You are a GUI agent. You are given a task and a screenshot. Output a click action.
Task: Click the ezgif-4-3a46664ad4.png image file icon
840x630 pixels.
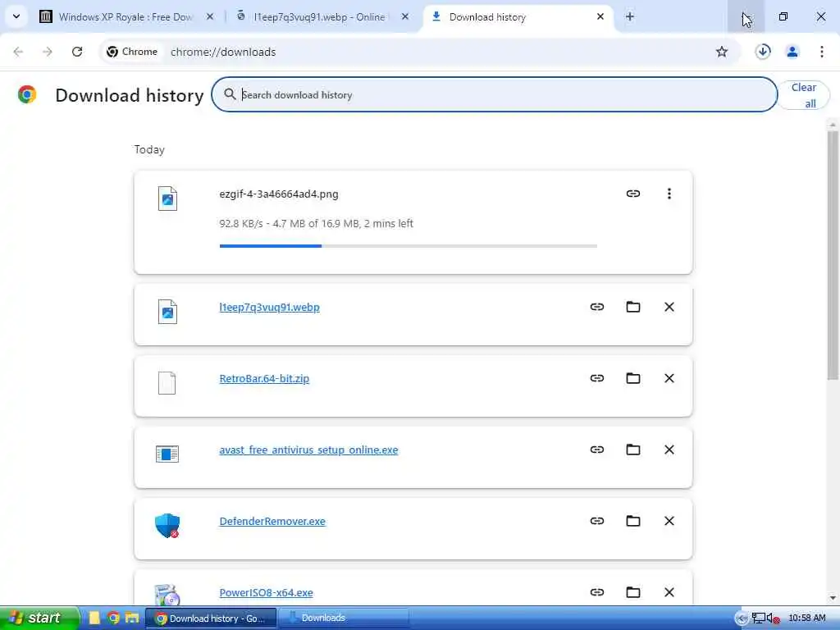tap(167, 199)
